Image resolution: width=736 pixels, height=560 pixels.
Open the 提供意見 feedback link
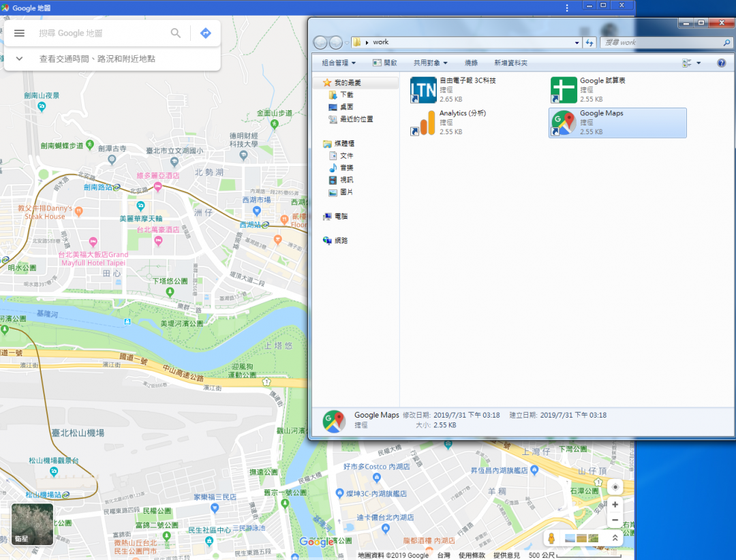click(506, 555)
